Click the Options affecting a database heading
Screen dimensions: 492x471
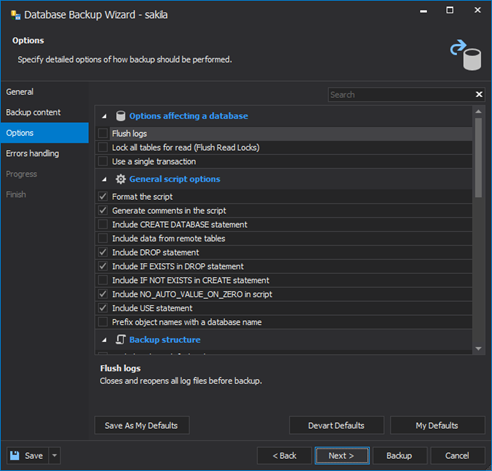[x=189, y=116]
